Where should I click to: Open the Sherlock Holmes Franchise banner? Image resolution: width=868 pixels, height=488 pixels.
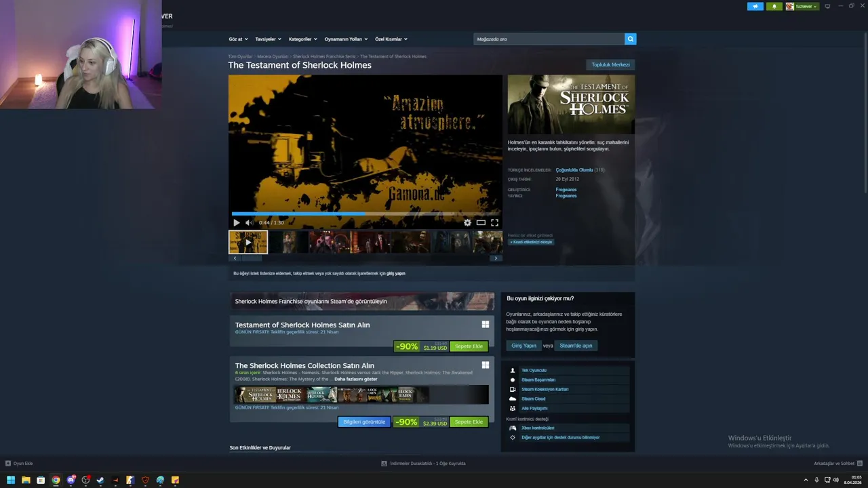[x=362, y=302]
